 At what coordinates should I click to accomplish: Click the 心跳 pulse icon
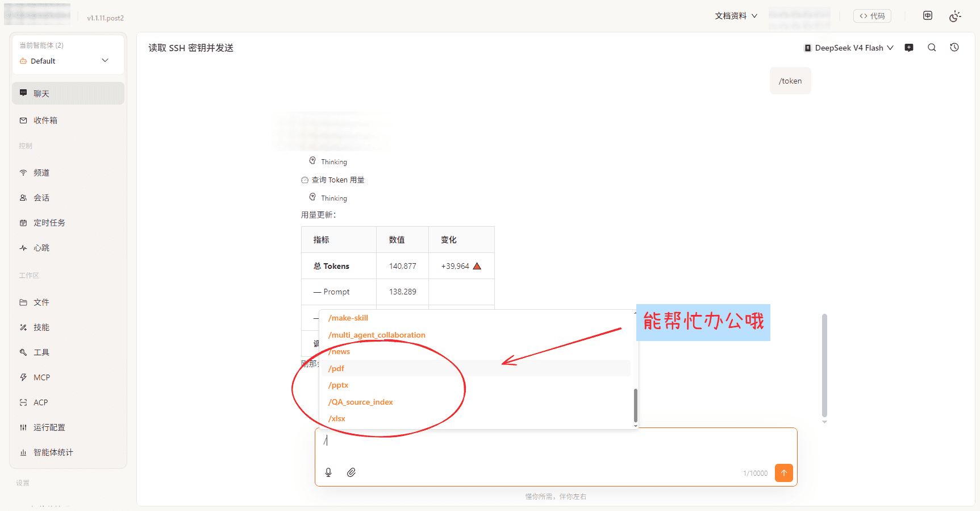click(x=23, y=248)
